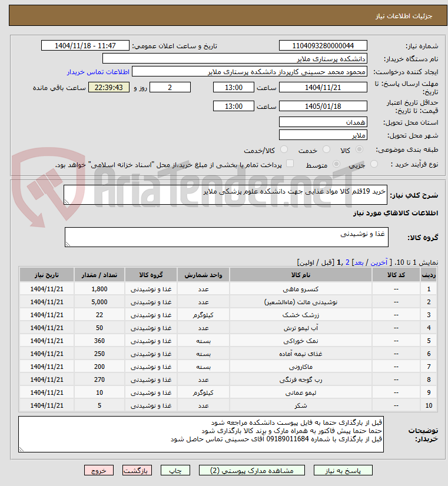The height and width of the screenshot is (486, 448).
Task: Click item name ماکارونی
Action: (x=300, y=367)
